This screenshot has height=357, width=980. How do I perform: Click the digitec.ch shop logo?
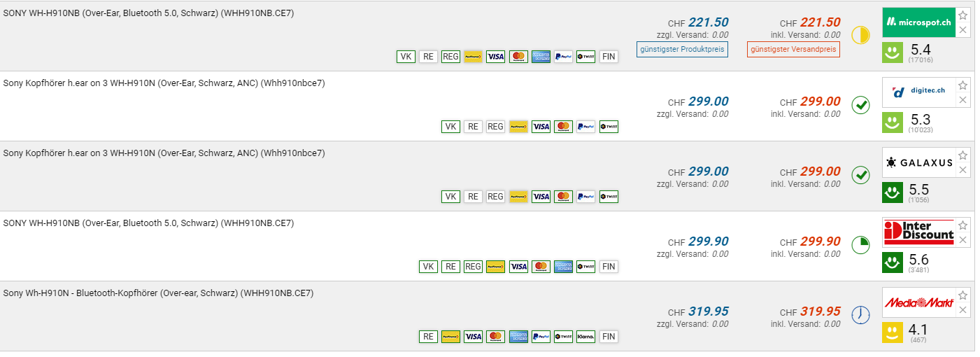[918, 92]
